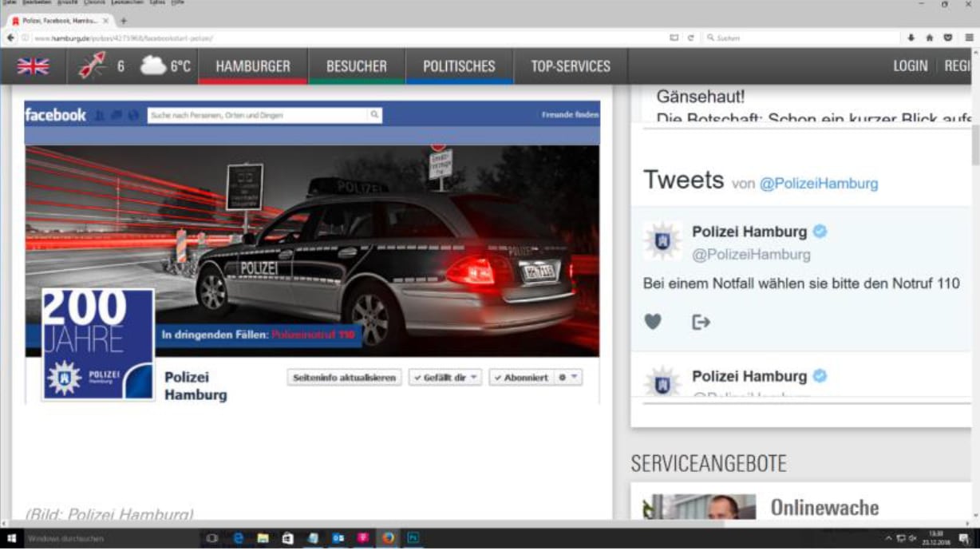
Task: Click the Facebook search magnifier icon
Action: 373,115
